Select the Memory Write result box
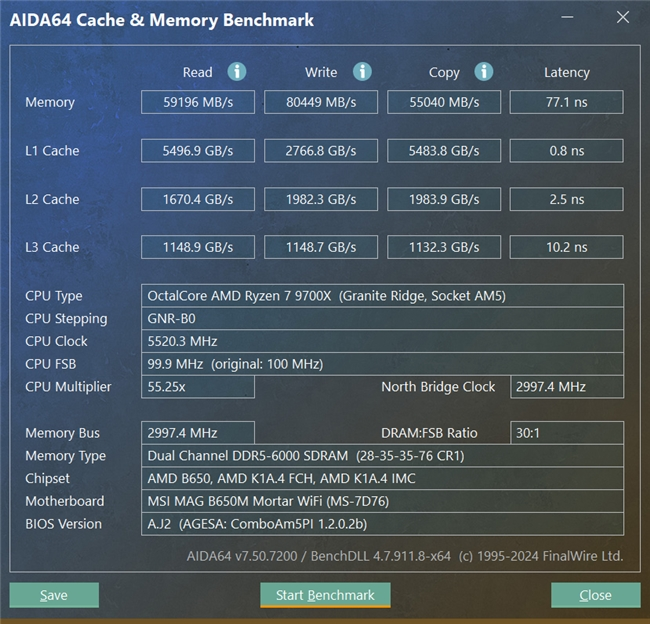This screenshot has width=650, height=624. click(x=321, y=102)
